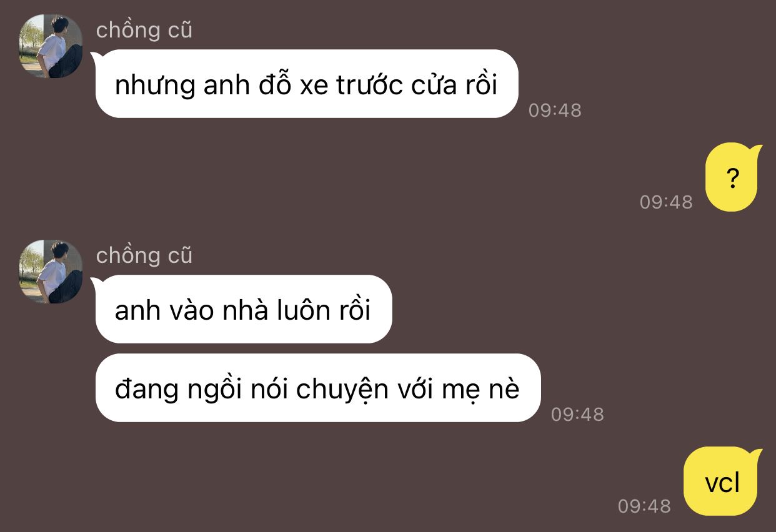Select the 09:48 timestamp beside 'vcl'

(x=644, y=506)
